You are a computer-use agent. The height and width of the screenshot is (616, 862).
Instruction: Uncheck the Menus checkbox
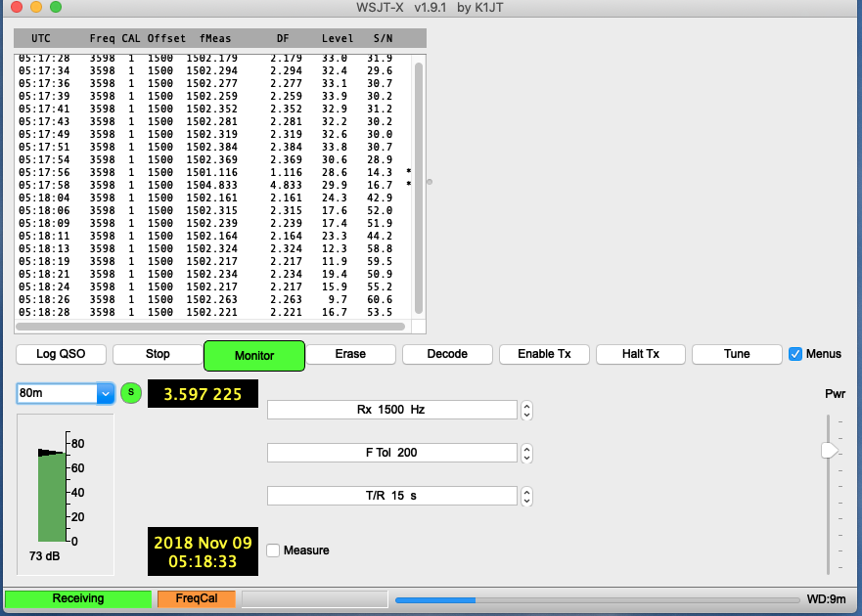click(x=795, y=354)
